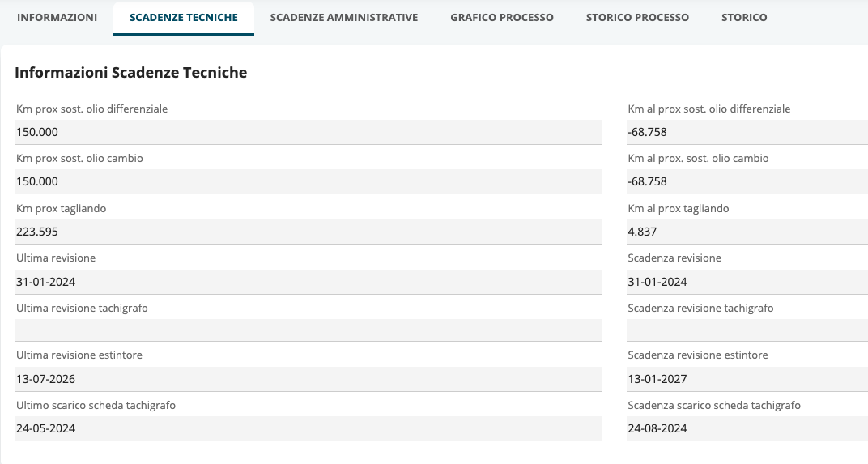
Task: Click the Ultima revisione tachigrafo label
Action: click(x=82, y=308)
